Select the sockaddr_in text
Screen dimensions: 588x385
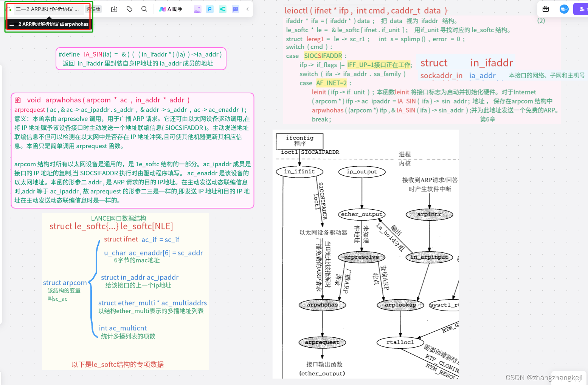(x=441, y=76)
